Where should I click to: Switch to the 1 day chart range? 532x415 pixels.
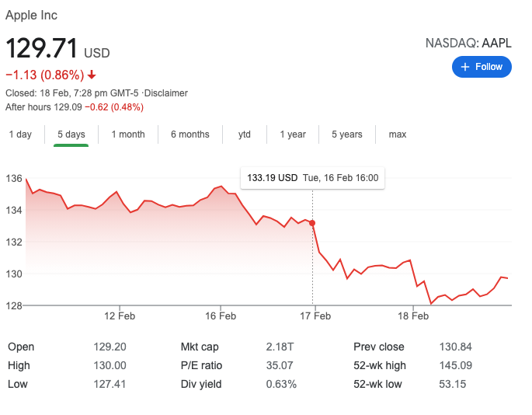pos(20,134)
